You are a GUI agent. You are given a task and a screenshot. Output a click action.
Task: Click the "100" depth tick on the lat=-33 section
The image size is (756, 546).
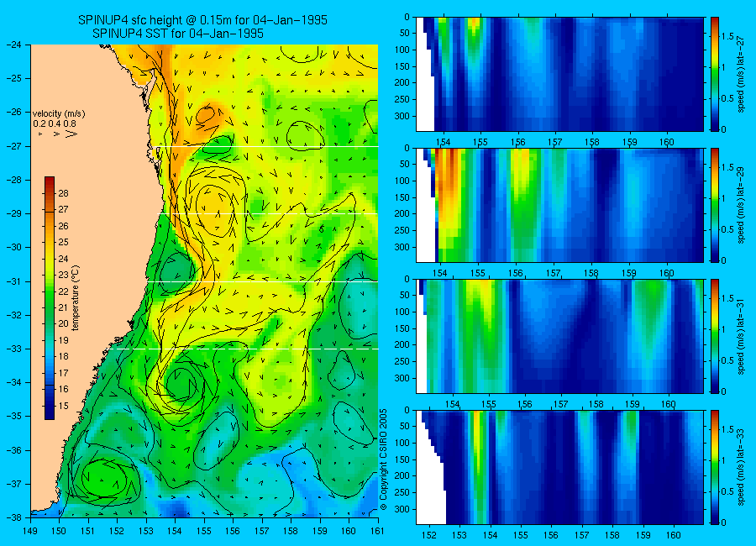(x=402, y=443)
